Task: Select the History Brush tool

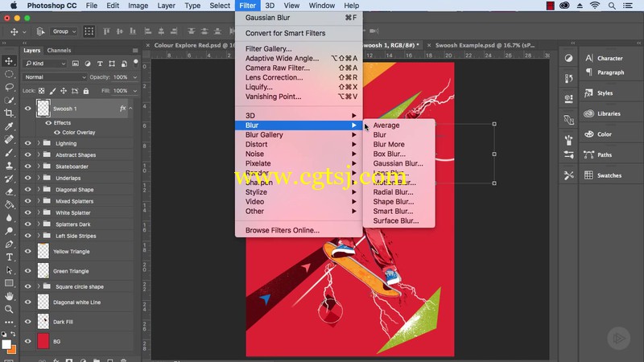Action: coord(9,179)
